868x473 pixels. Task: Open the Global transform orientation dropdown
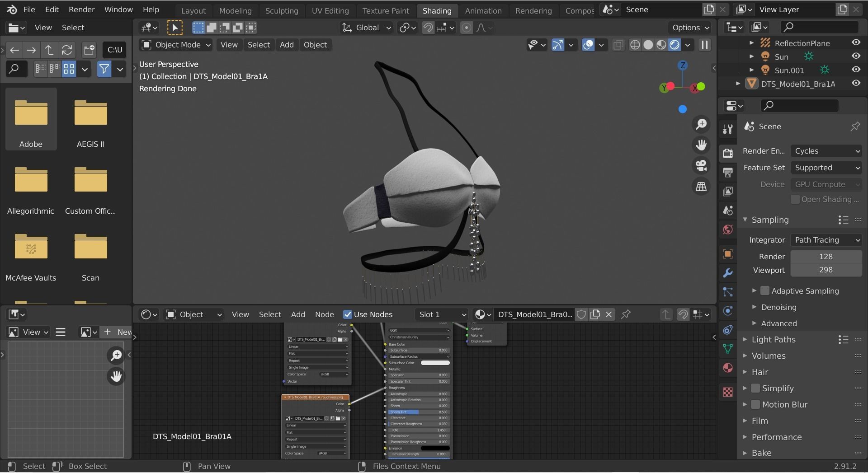pyautogui.click(x=366, y=28)
